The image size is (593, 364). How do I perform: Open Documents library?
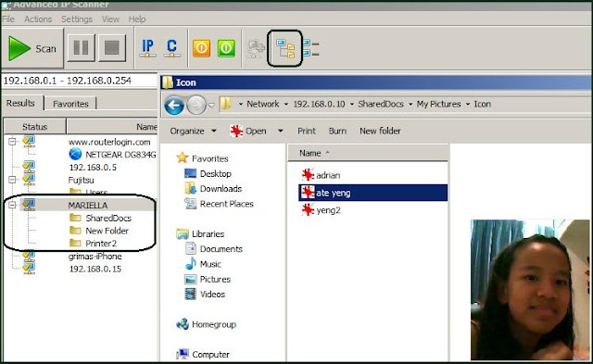click(214, 249)
